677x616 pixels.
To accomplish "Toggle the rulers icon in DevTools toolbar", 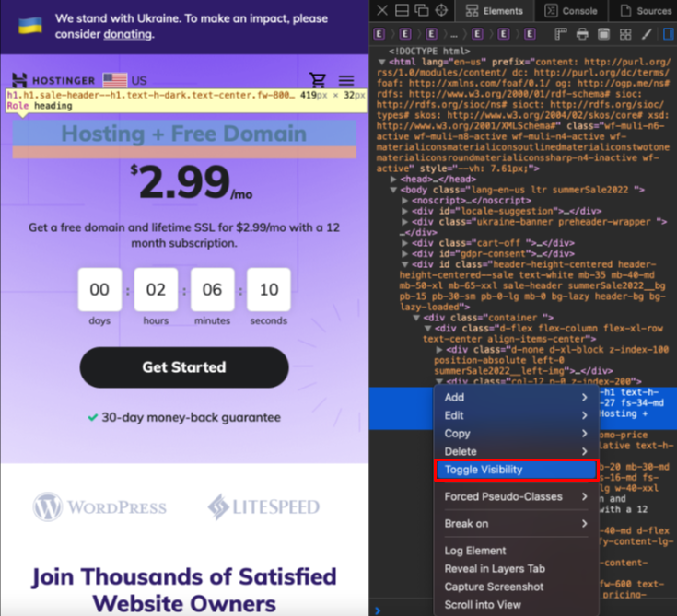I will click(x=561, y=34).
